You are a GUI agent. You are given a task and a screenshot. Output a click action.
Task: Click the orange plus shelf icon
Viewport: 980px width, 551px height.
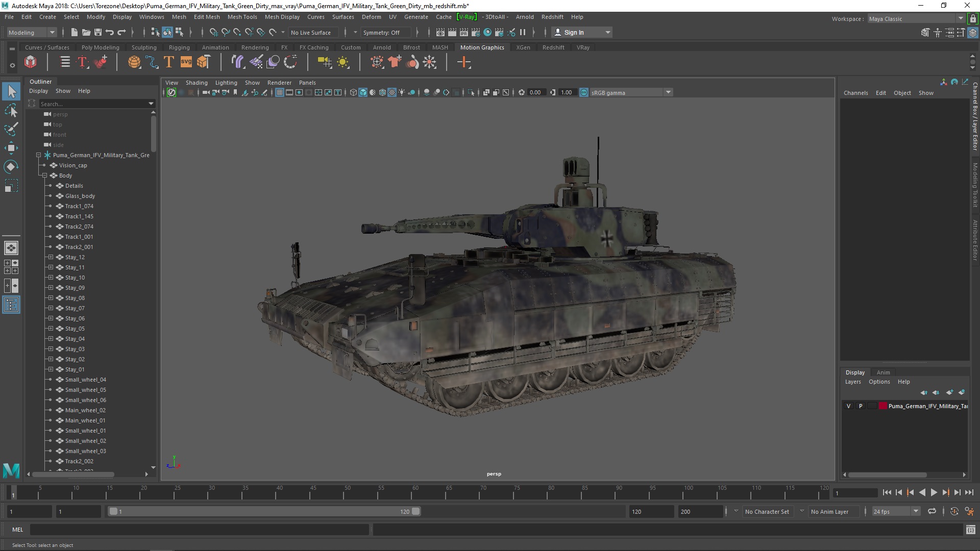point(464,62)
